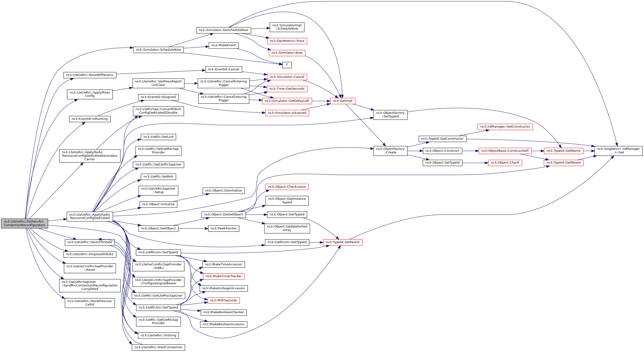
Task: Click the ns3::Simulator::ScheduleNow node
Action: point(158,50)
